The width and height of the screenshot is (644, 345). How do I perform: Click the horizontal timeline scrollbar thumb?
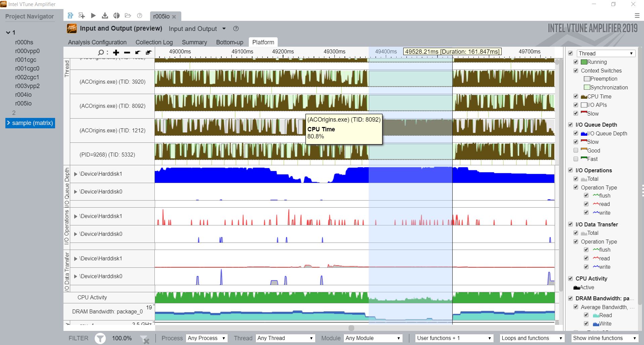351,328
